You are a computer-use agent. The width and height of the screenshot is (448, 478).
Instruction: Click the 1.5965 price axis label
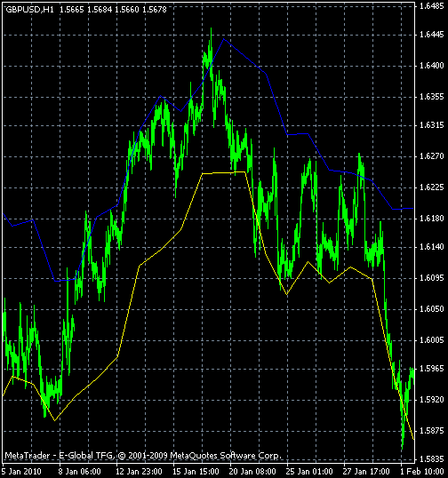(x=431, y=368)
